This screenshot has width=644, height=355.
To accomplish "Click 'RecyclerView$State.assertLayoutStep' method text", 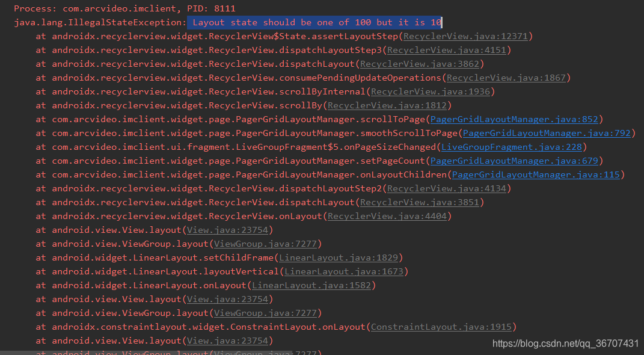I will click(303, 36).
